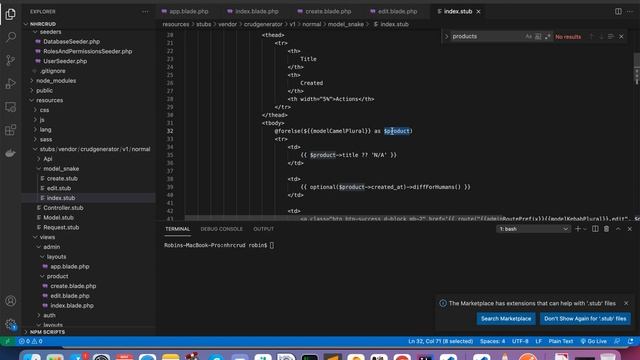Viewport: 640px width, 360px height.
Task: Toggle Match Case in find widget
Action: [x=529, y=37]
